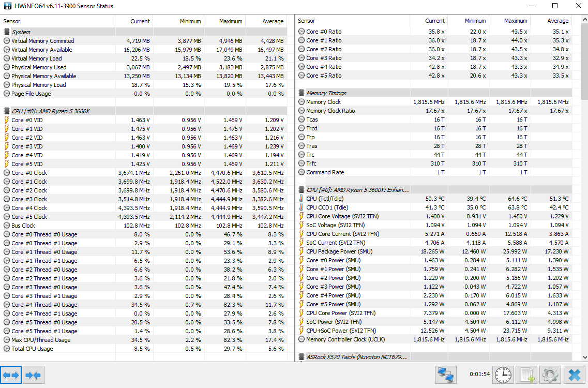This screenshot has width=588, height=388.
Task: Select the Tcas timing row
Action: tap(434, 120)
